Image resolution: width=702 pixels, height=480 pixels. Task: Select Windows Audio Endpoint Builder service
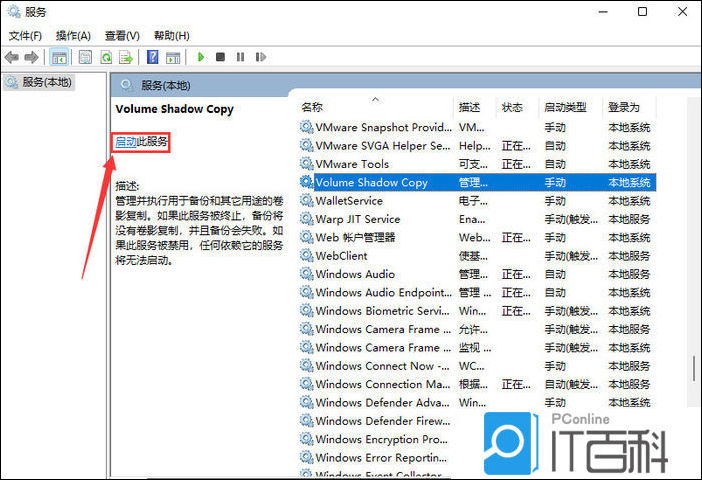tap(384, 292)
